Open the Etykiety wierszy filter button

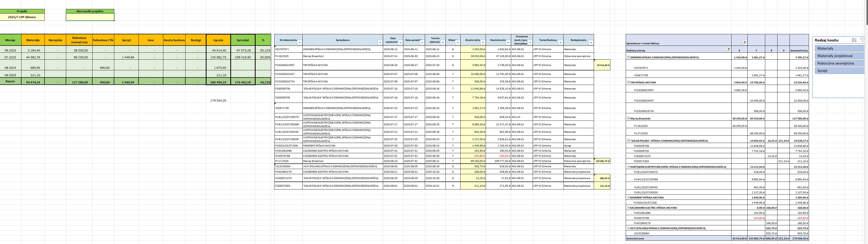pyautogui.click(x=728, y=50)
